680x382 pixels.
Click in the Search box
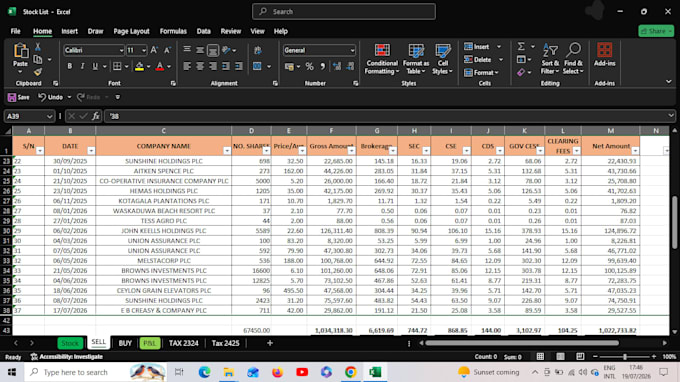(x=344, y=12)
